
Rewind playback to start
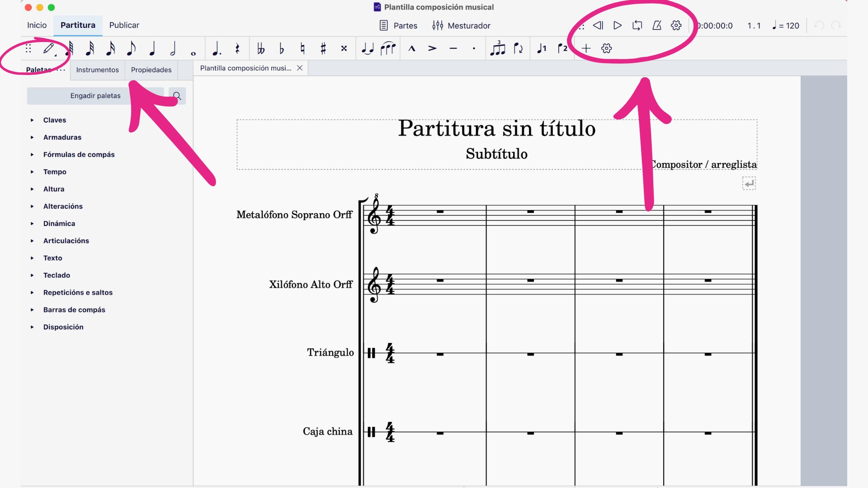pos(598,25)
